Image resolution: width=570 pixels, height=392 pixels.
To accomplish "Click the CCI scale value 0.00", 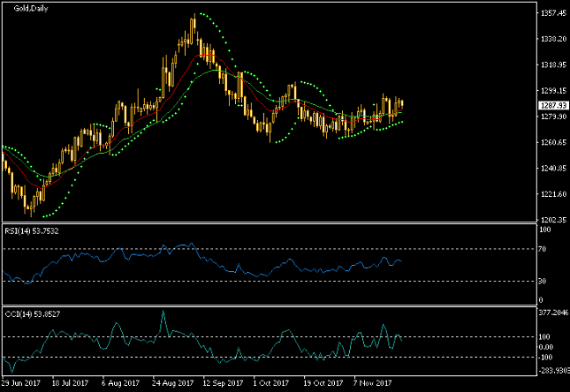I will pyautogui.click(x=545, y=347).
